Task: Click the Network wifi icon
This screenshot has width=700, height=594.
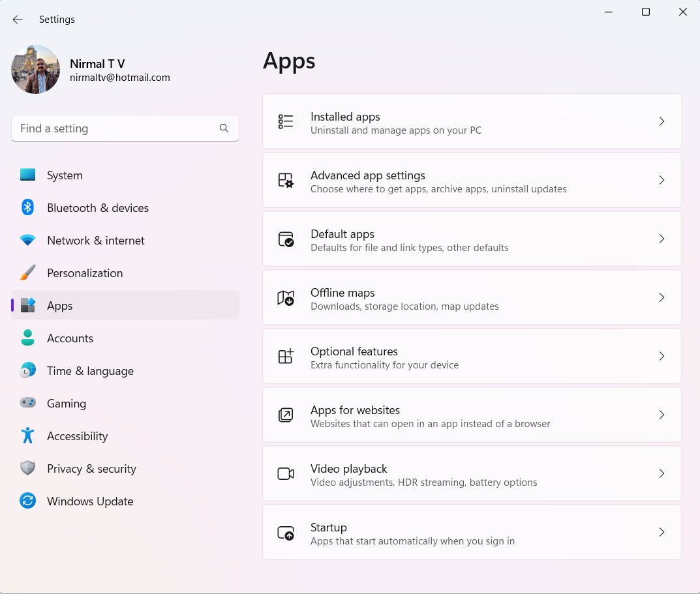Action: (x=27, y=240)
